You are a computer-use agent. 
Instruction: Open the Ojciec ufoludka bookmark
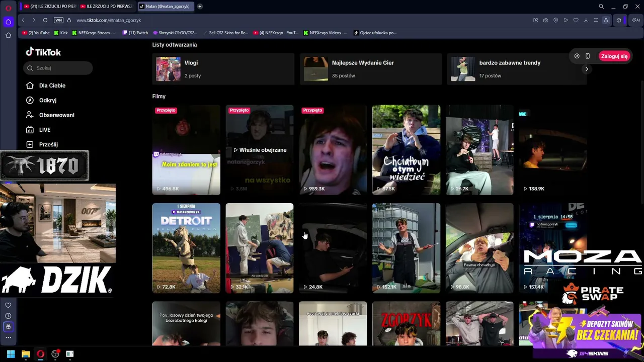click(375, 33)
